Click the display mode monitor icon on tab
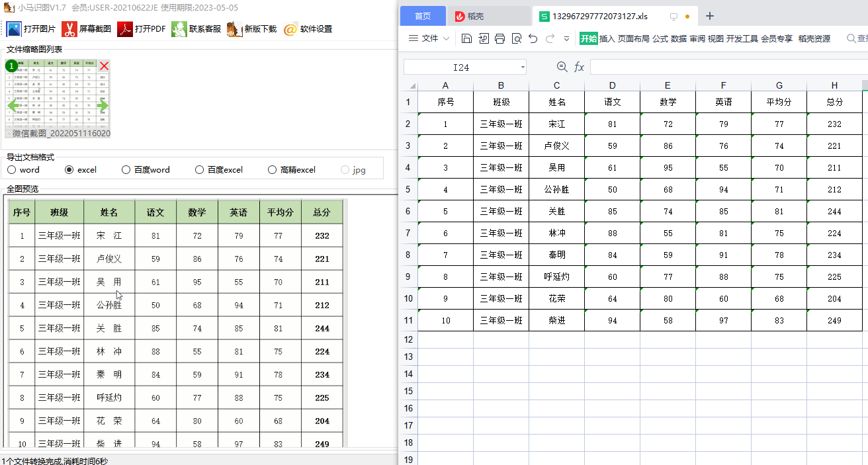 [x=674, y=17]
